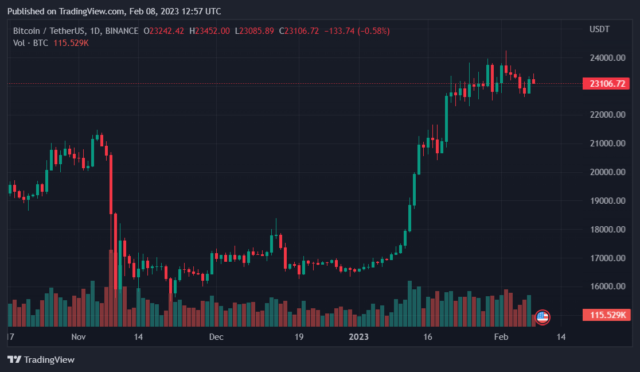Click the 18000.00 price axis label
The image size is (640, 372).
pyautogui.click(x=607, y=229)
